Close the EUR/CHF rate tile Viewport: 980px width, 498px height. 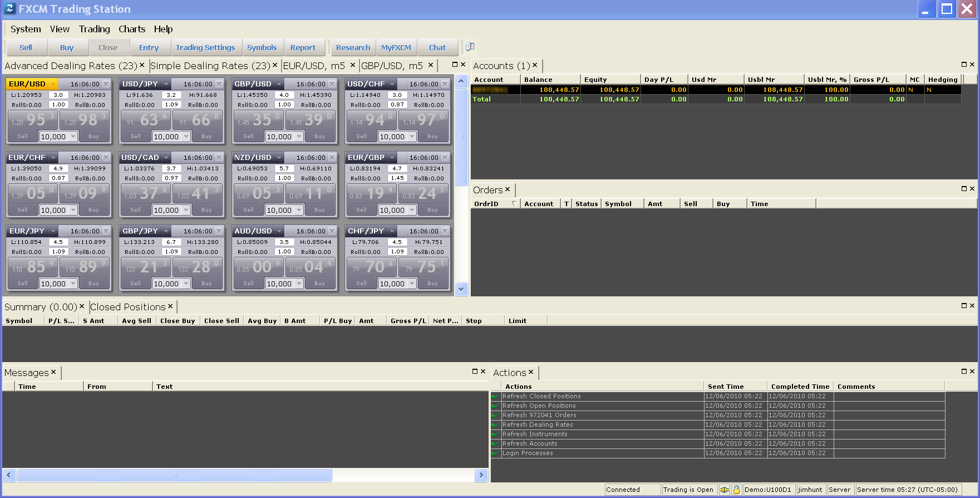point(106,158)
